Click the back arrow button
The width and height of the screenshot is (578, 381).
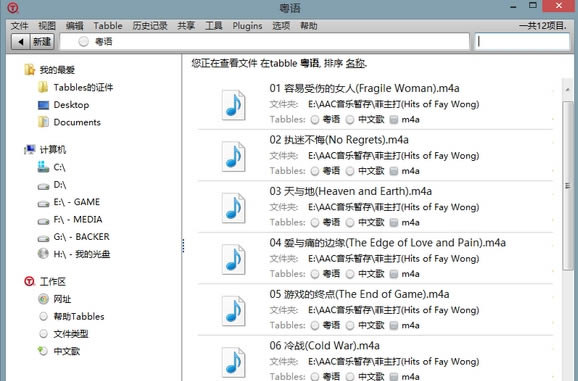coord(21,42)
